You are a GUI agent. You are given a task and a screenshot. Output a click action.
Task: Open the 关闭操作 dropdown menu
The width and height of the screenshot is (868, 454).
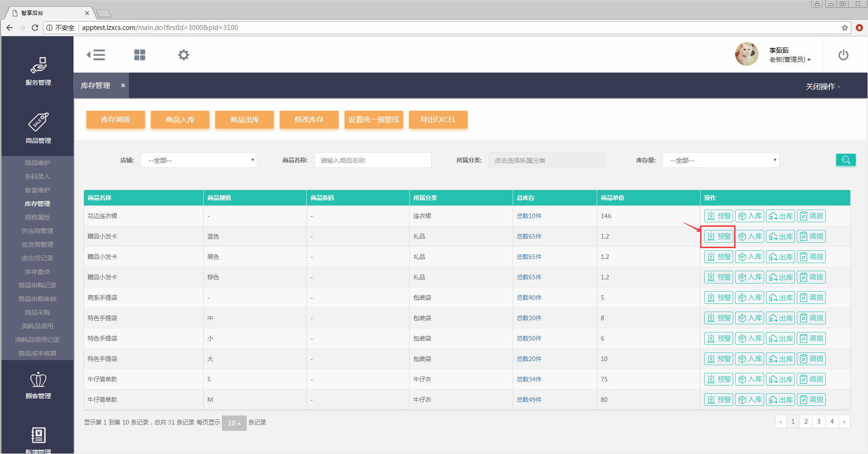pos(823,86)
